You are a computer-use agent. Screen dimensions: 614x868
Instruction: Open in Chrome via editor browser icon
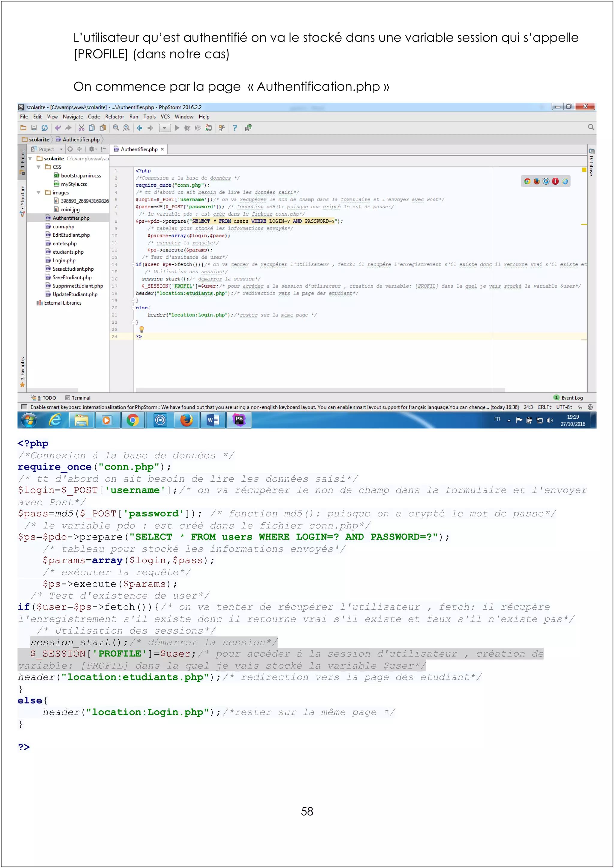[527, 181]
